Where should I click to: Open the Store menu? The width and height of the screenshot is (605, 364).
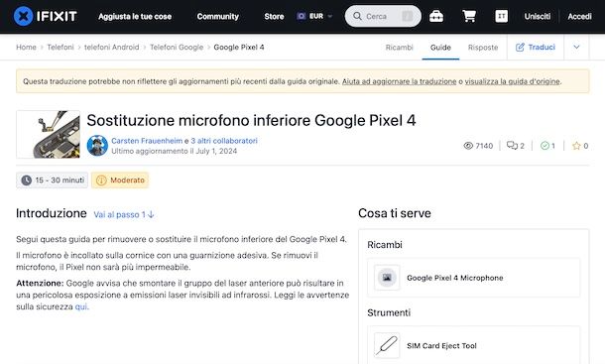click(274, 17)
